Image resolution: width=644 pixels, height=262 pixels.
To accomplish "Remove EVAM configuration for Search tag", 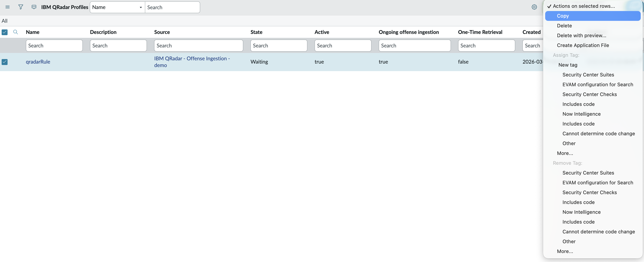I will point(593,183).
